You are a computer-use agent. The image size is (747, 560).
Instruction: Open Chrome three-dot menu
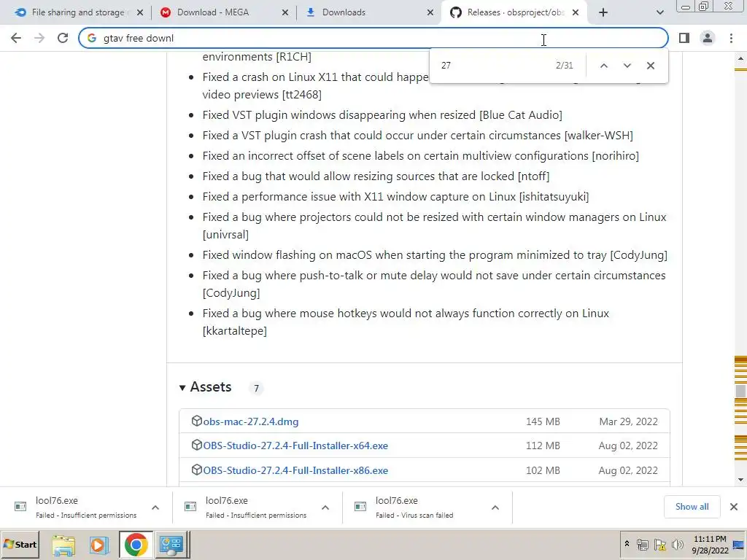(731, 38)
